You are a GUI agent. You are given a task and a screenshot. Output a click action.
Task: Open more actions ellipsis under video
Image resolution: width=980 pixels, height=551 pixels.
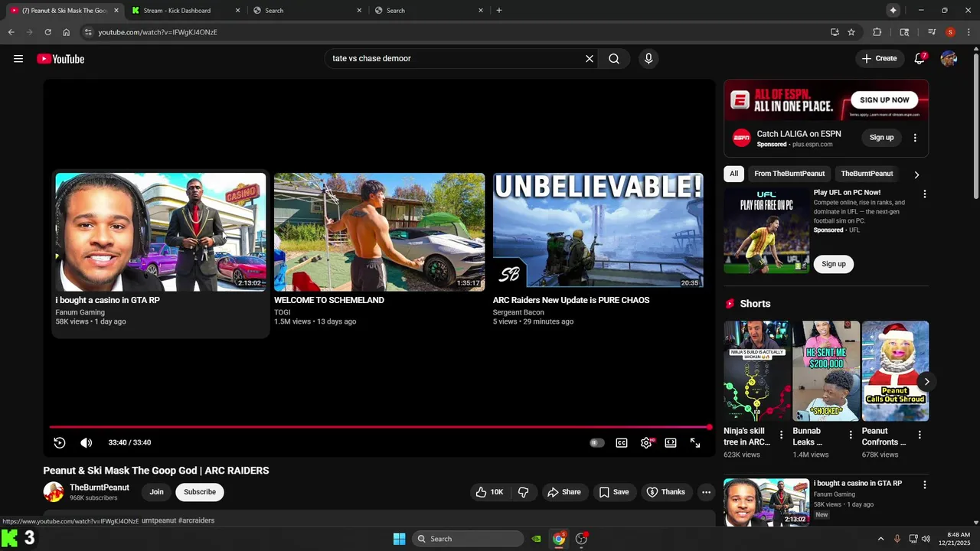(706, 492)
